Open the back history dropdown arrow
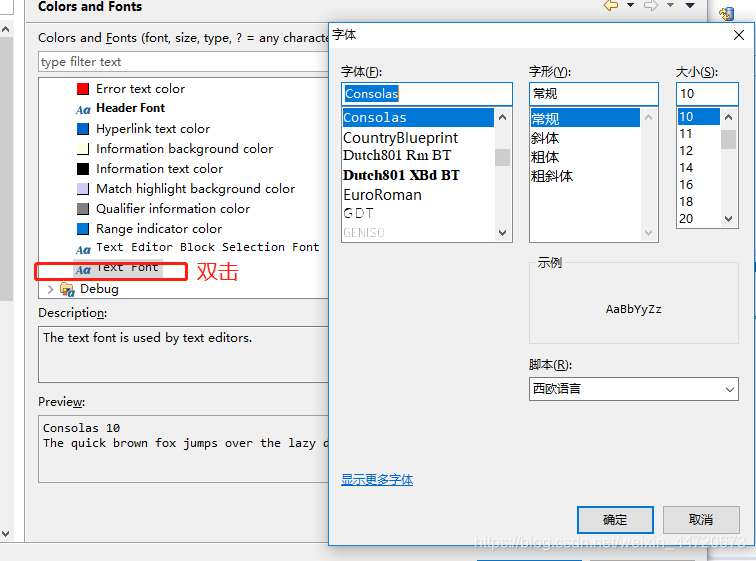 [630, 5]
